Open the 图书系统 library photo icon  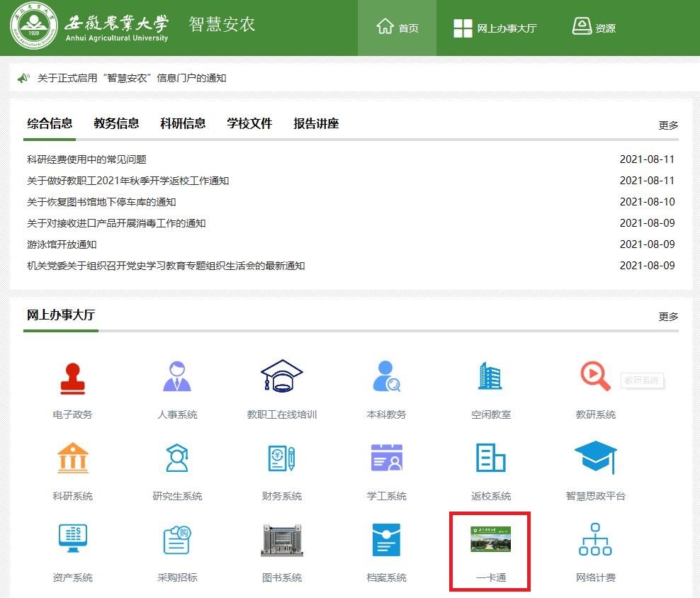(281, 540)
